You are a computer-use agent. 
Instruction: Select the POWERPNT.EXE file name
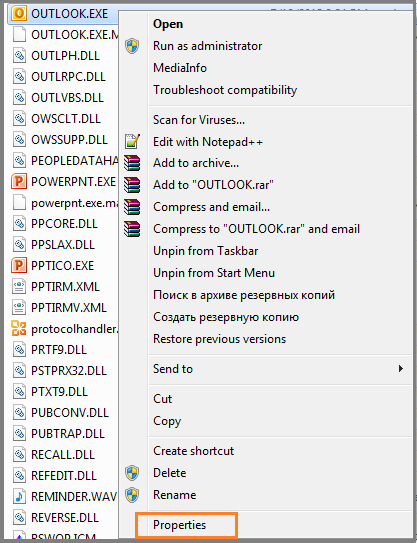[x=73, y=181]
